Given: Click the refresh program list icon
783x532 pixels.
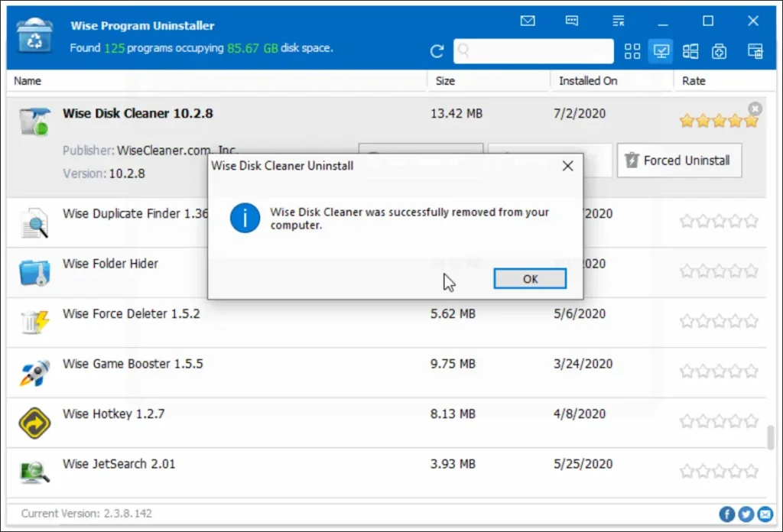Looking at the screenshot, I should click(437, 51).
